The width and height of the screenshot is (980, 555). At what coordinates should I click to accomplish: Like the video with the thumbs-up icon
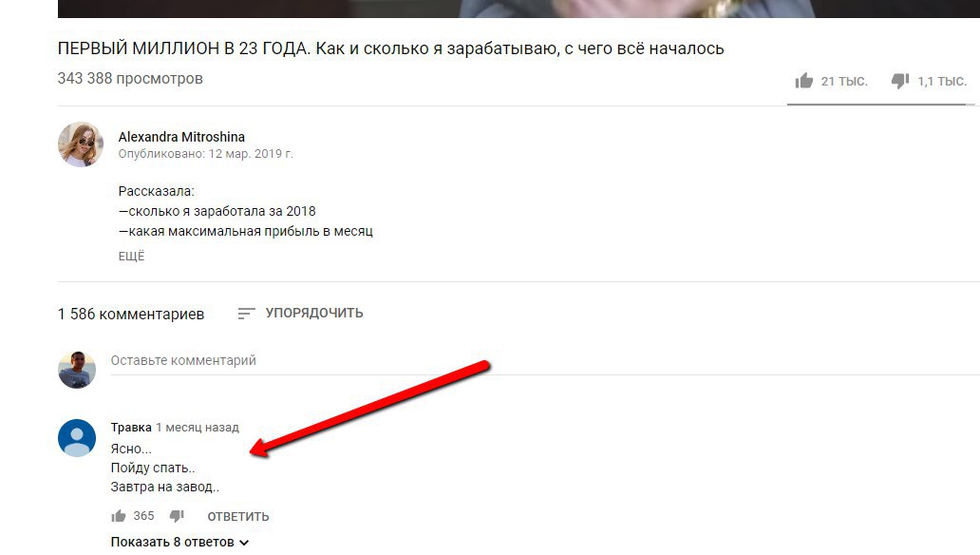point(804,81)
